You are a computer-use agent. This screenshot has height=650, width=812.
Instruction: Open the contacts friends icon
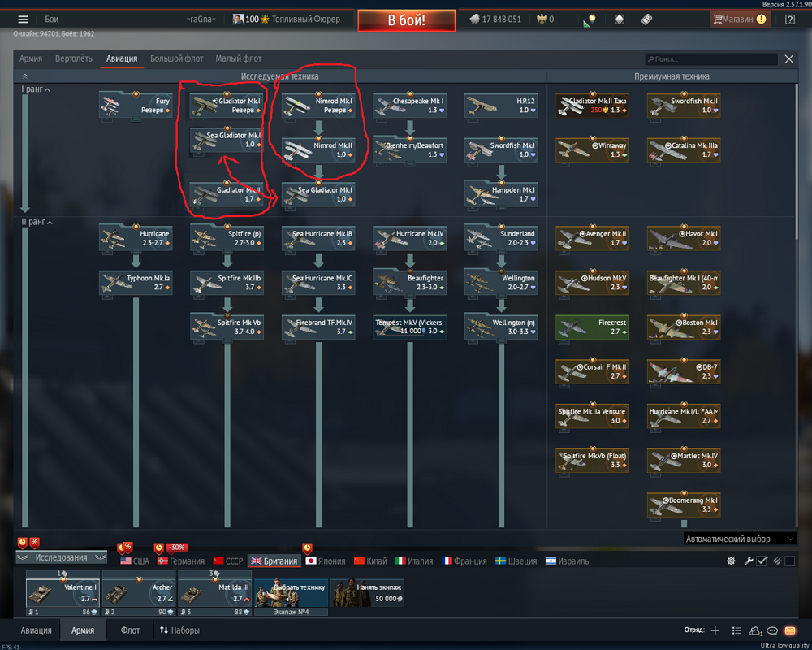[755, 630]
